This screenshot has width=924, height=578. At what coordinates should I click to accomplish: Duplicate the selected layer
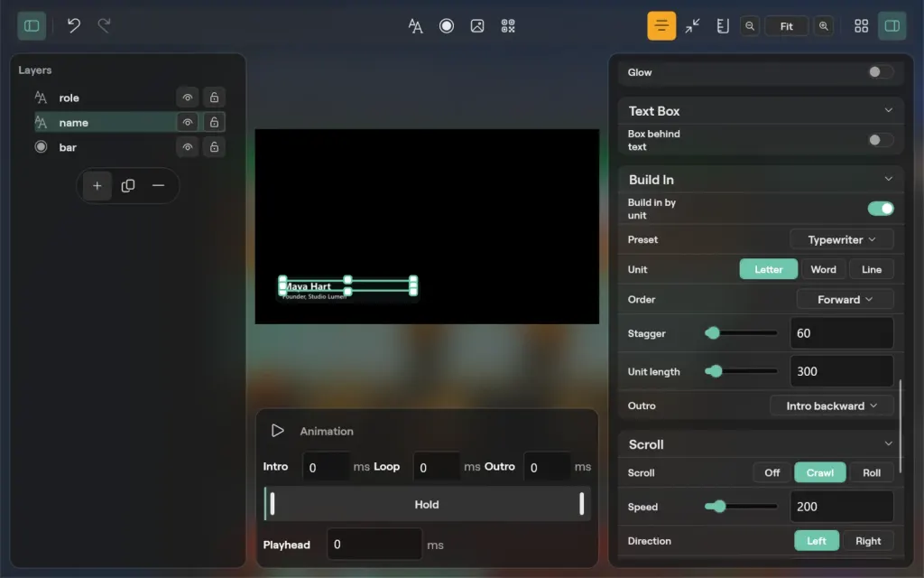click(128, 186)
